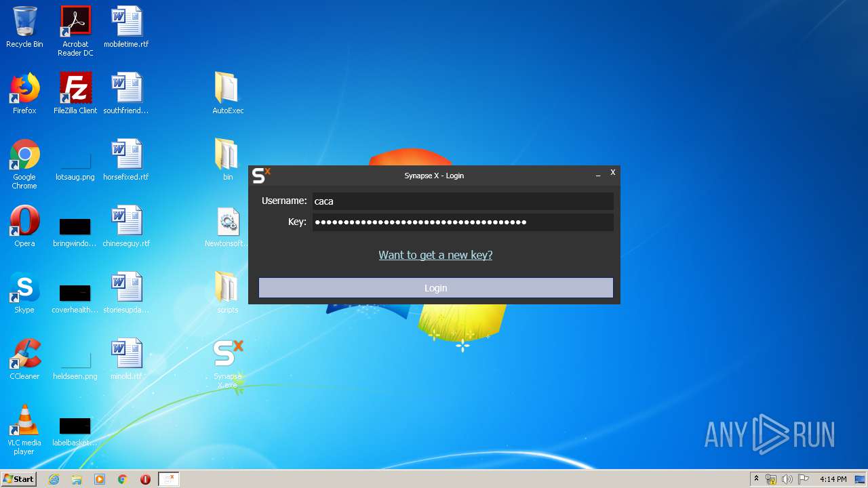868x488 pixels.
Task: Launch Opera desktop shortcut
Action: coord(24,226)
